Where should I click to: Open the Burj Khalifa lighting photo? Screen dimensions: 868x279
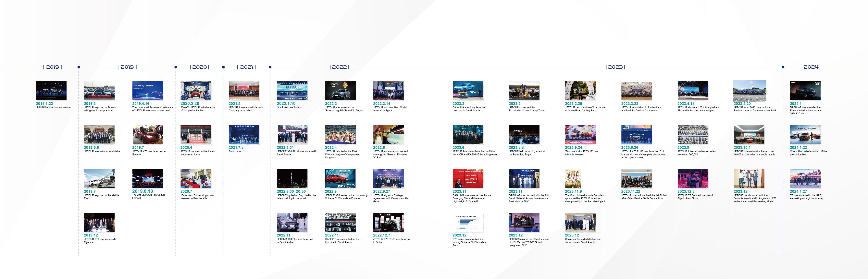[x=292, y=179]
